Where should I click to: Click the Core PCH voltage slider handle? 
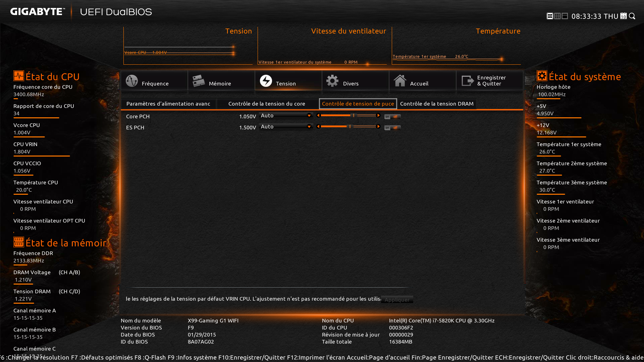354,115
